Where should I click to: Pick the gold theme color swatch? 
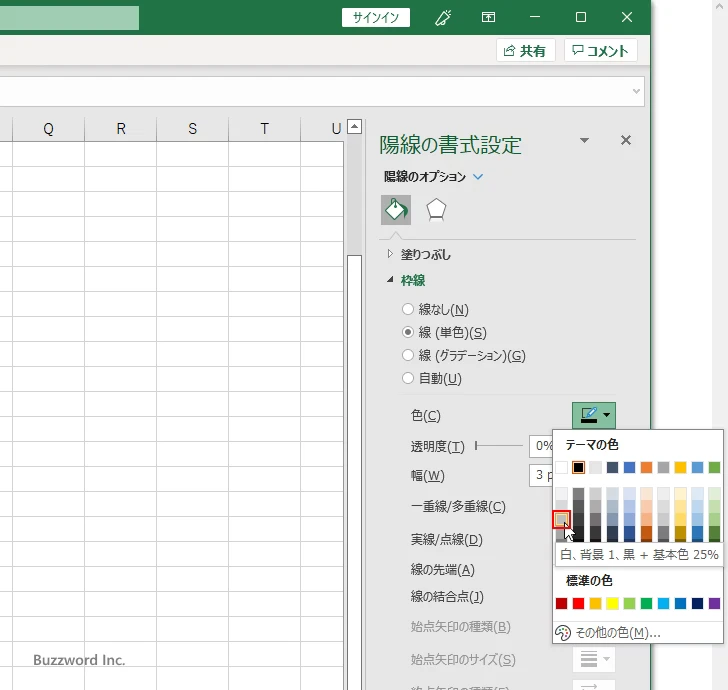pyautogui.click(x=681, y=467)
